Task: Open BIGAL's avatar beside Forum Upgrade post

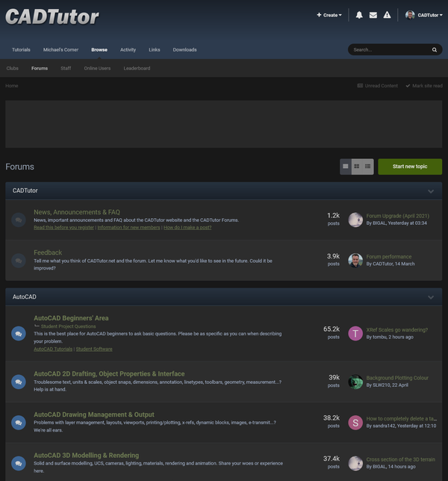Action: (355, 220)
